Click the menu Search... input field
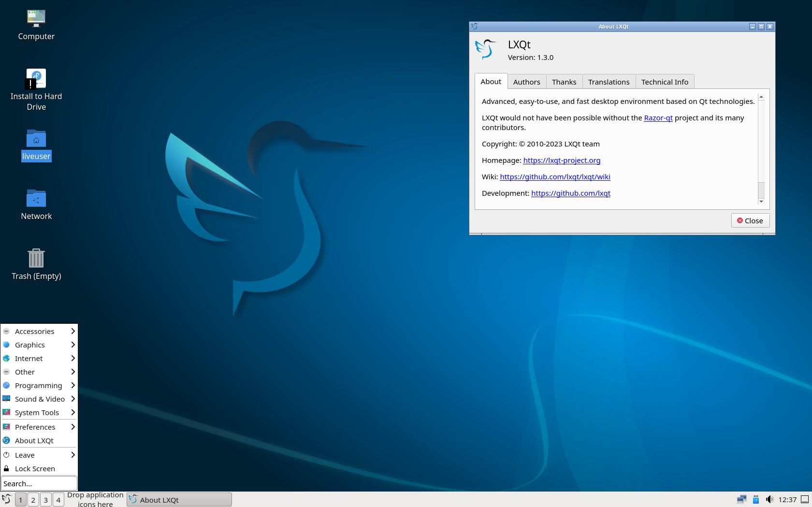 click(39, 483)
